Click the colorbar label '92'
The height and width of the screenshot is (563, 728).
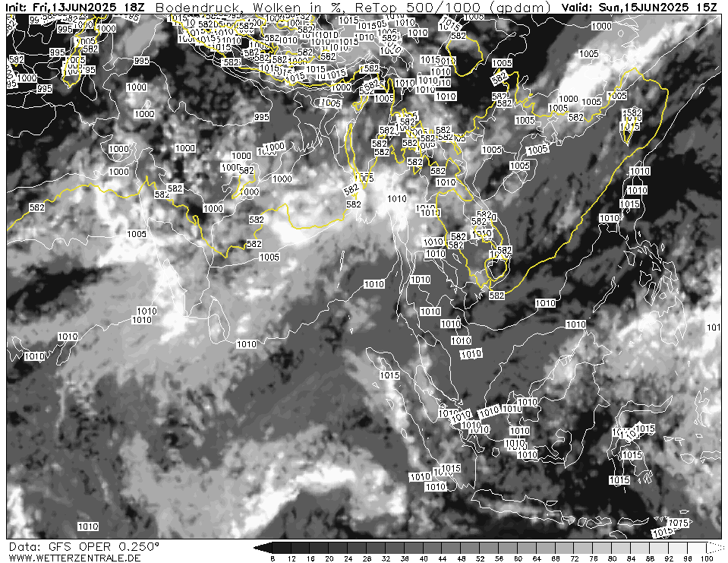click(669, 558)
